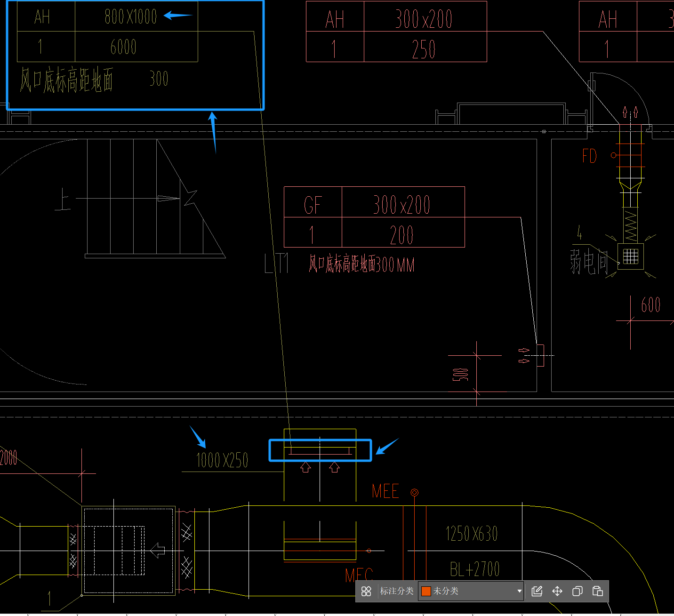
Task: Select the 200 value in the GF table
Action: 401,235
